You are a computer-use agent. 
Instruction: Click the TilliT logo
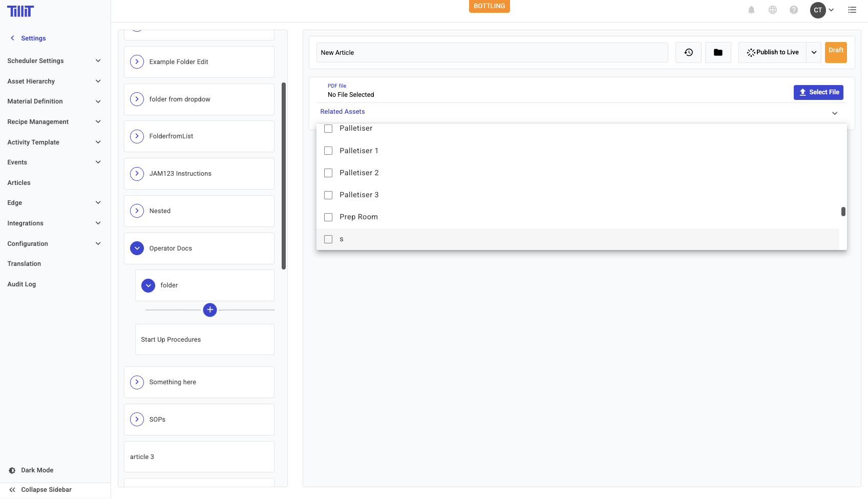click(x=20, y=11)
